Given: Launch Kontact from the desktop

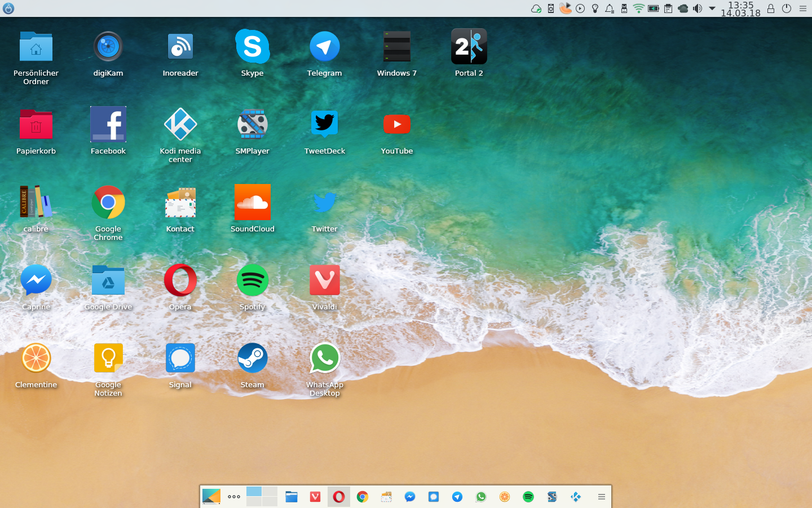Looking at the screenshot, I should coord(180,203).
